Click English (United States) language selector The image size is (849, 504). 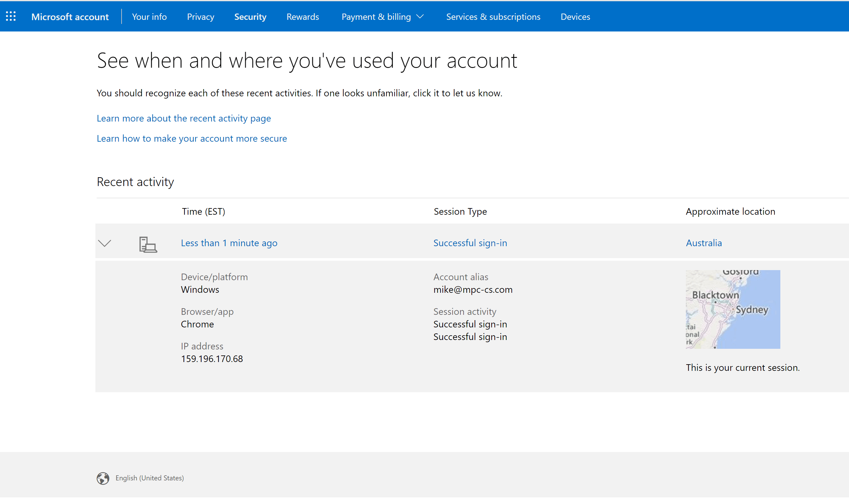[150, 478]
